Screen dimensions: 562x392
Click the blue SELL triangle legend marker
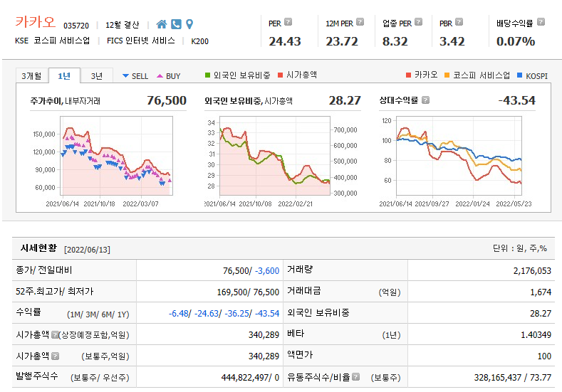[x=125, y=76]
